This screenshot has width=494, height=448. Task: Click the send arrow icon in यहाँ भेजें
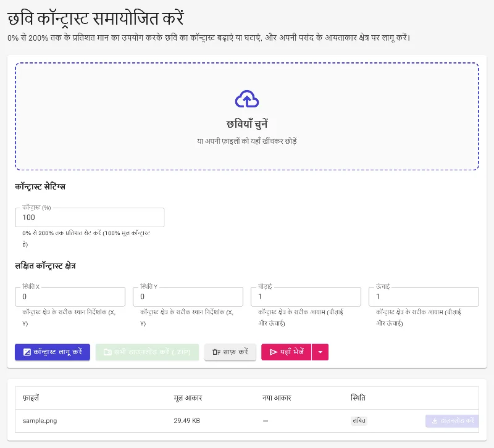[274, 352]
